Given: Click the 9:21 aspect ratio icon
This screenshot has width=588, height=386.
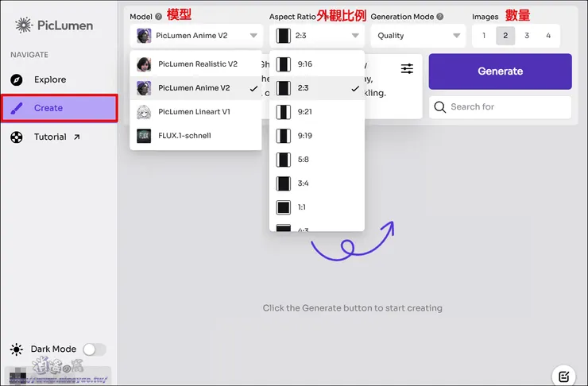Looking at the screenshot, I should (x=283, y=112).
